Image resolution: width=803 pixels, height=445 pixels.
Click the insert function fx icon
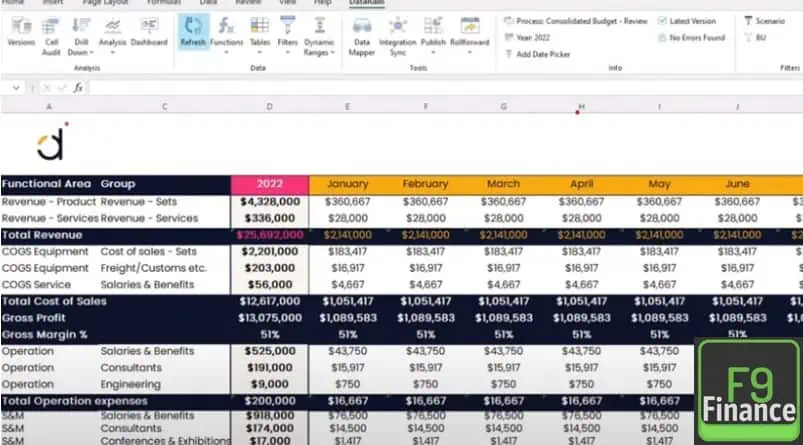coord(78,88)
